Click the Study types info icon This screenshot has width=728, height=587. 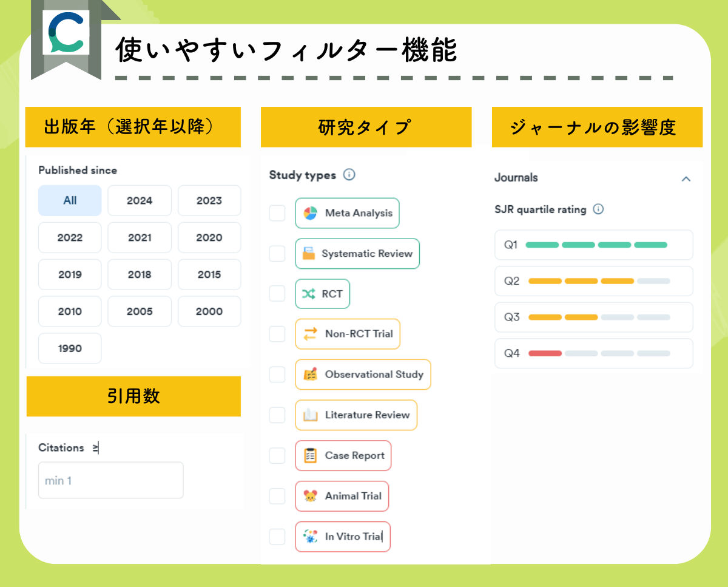click(x=349, y=175)
